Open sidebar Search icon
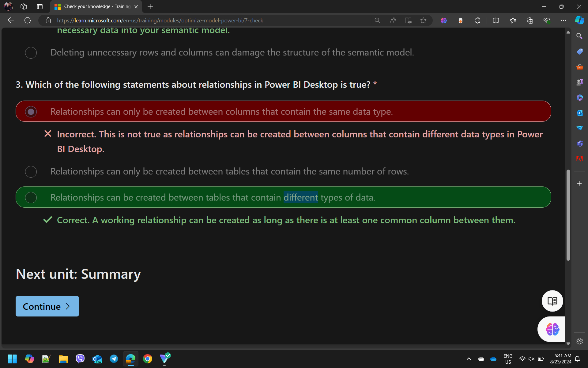 coord(579,36)
